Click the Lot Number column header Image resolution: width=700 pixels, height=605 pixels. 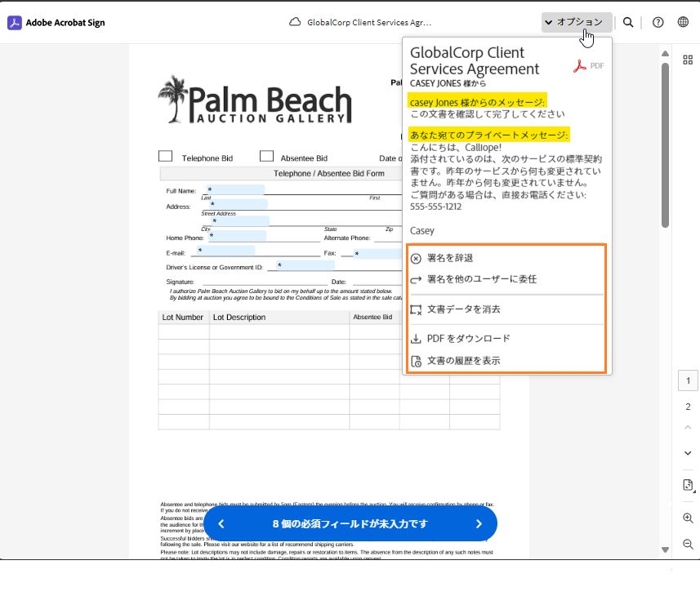pyautogui.click(x=183, y=318)
